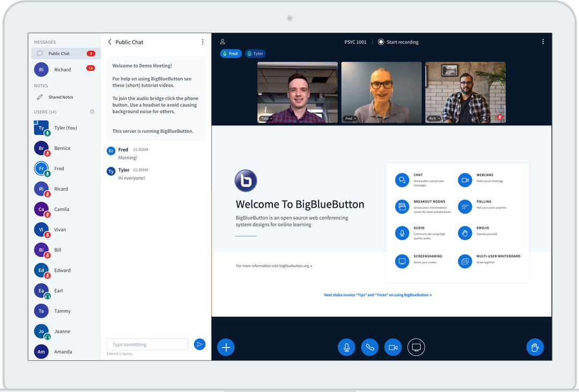The image size is (579, 392).
Task: Click Tyler talking indicator pill
Action: pos(255,54)
